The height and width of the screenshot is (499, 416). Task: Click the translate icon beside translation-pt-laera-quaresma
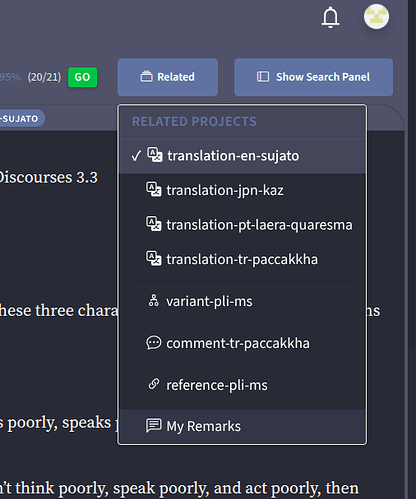[154, 224]
